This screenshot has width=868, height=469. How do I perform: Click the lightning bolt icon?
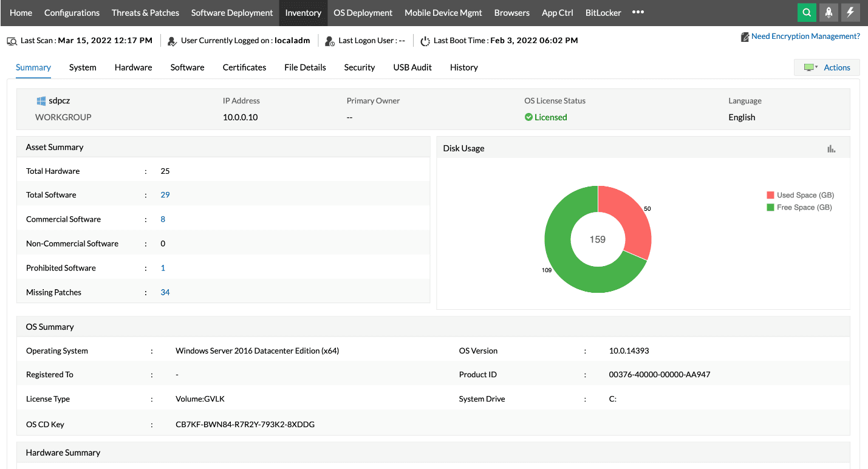point(850,12)
